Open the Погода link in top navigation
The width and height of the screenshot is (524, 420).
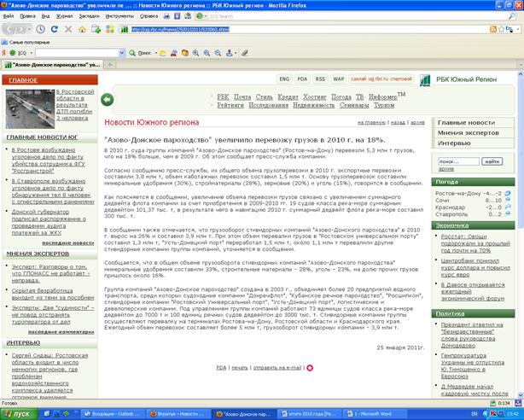tap(341, 97)
